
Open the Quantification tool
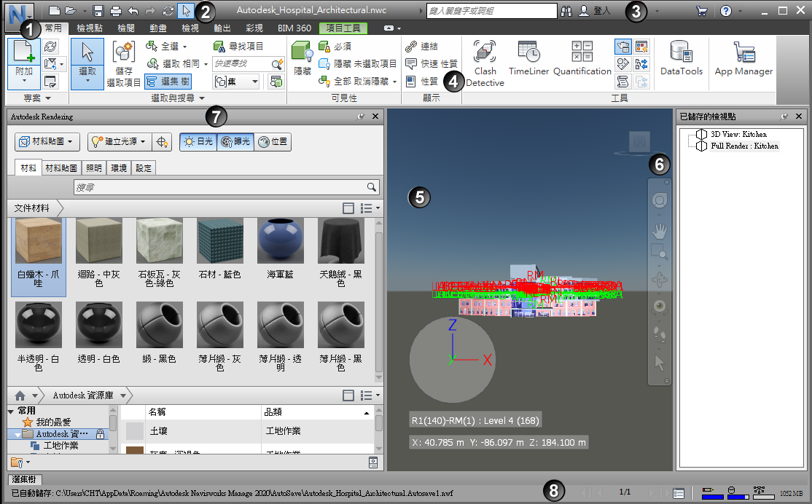582,58
